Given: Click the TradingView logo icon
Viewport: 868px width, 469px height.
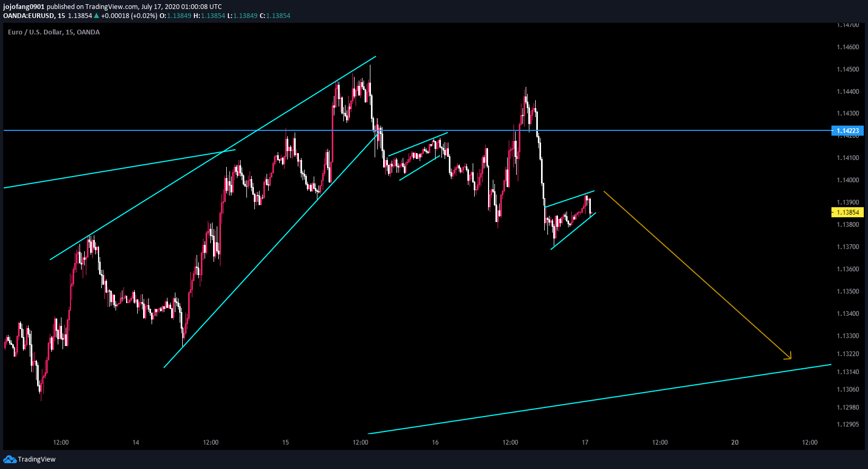Looking at the screenshot, I should [10, 459].
